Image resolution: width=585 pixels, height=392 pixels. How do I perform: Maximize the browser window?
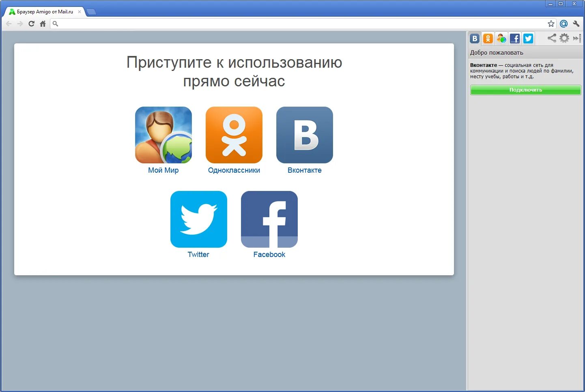pyautogui.click(x=561, y=4)
